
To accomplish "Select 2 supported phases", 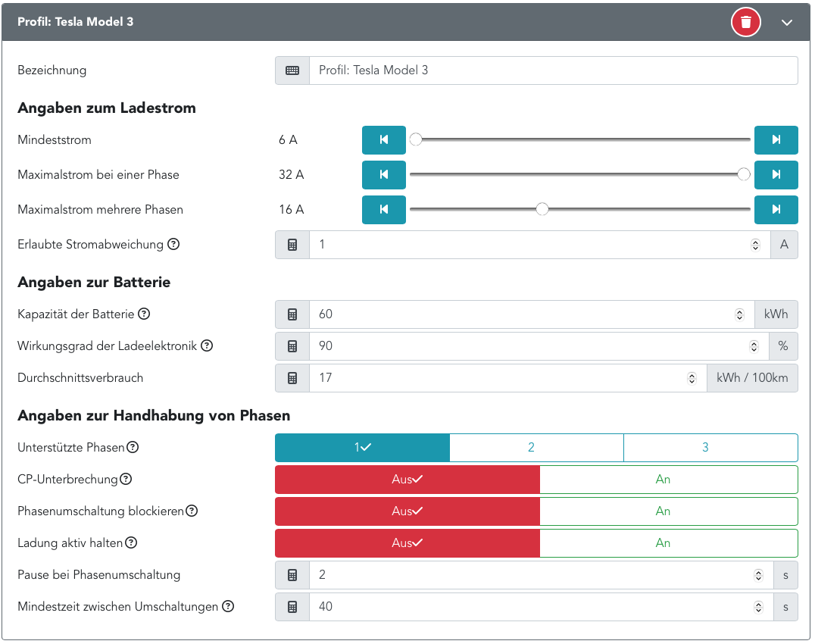I will click(x=536, y=448).
